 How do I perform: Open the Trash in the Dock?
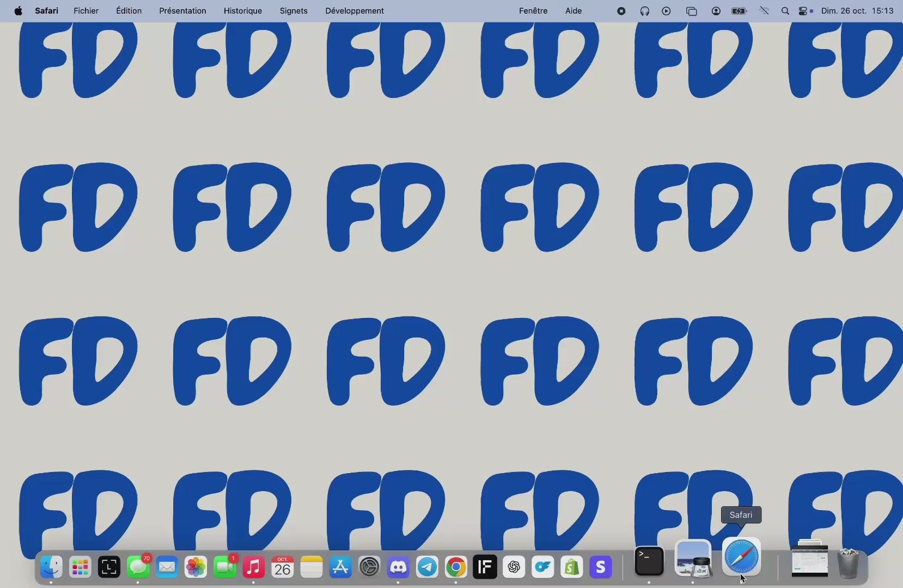(x=848, y=563)
